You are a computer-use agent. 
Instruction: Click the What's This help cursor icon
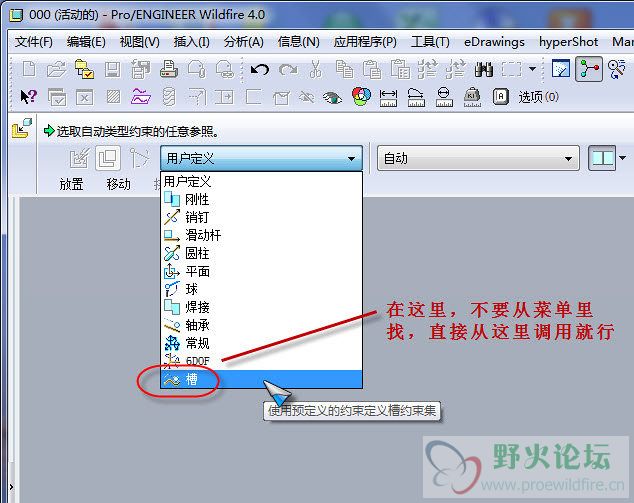click(28, 97)
